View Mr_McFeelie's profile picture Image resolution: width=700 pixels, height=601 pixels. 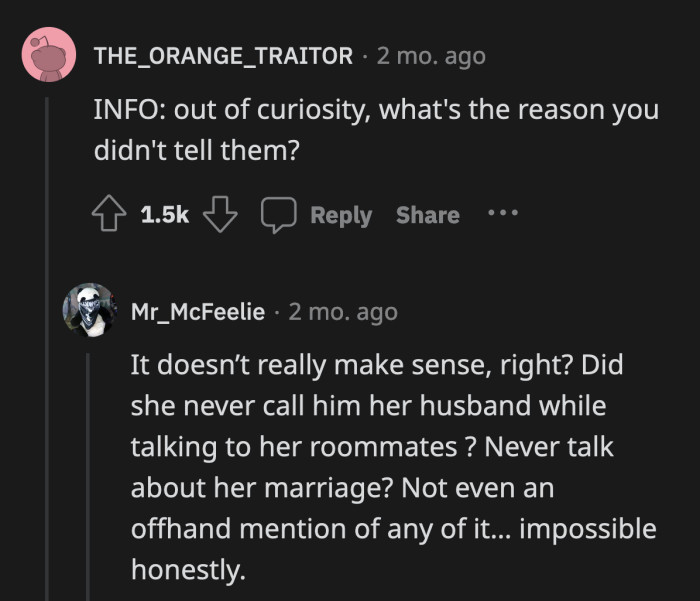click(x=89, y=311)
